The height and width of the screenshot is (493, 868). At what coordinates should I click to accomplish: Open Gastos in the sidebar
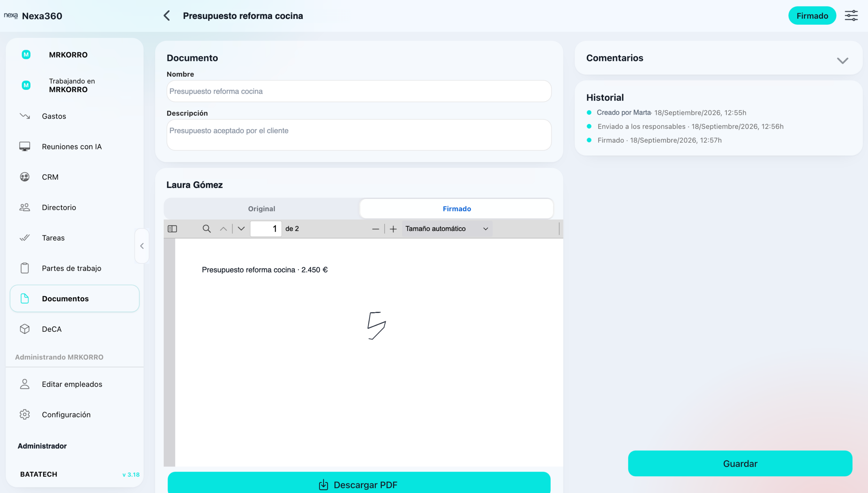pyautogui.click(x=75, y=116)
